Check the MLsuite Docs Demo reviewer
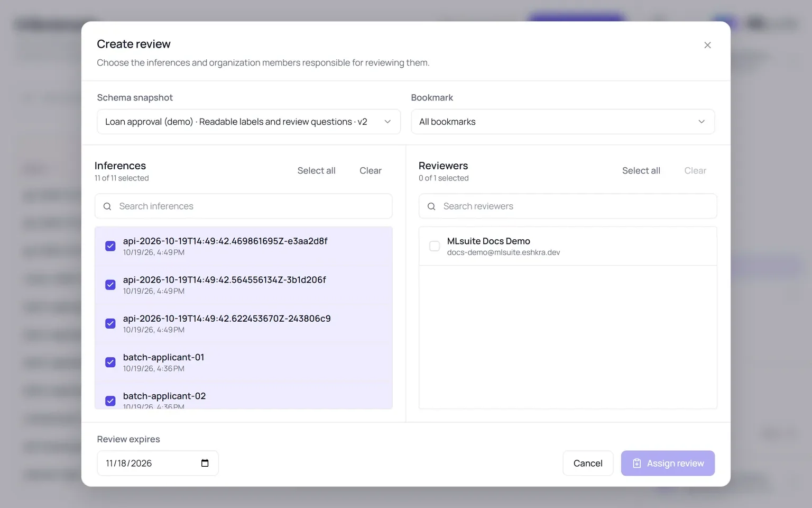 [435, 246]
